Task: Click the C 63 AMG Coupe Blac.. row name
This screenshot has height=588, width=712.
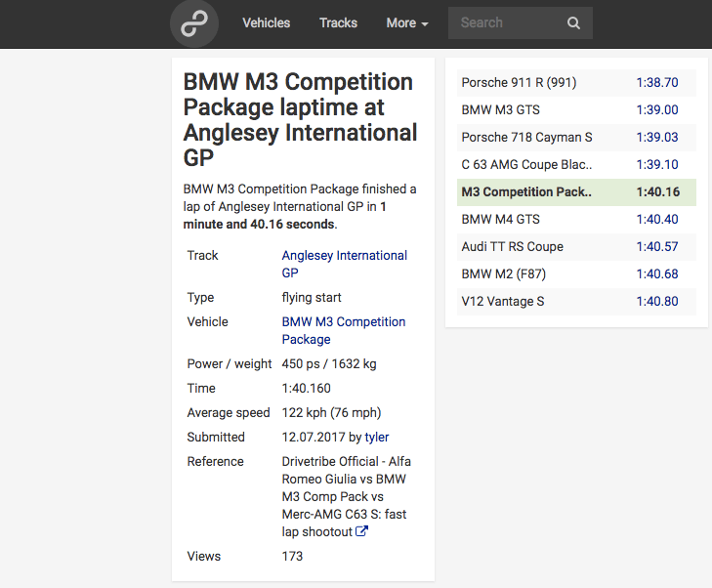Action: point(526,164)
